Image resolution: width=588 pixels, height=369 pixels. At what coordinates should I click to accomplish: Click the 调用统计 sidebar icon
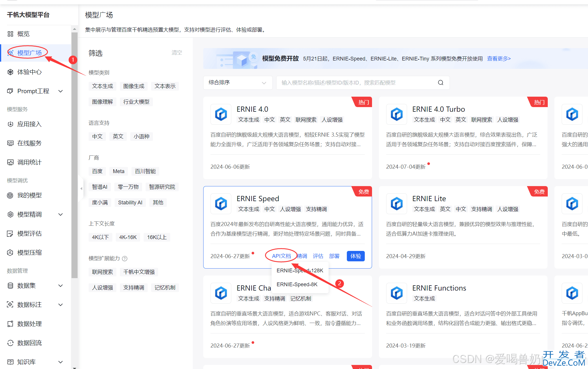[x=10, y=162]
